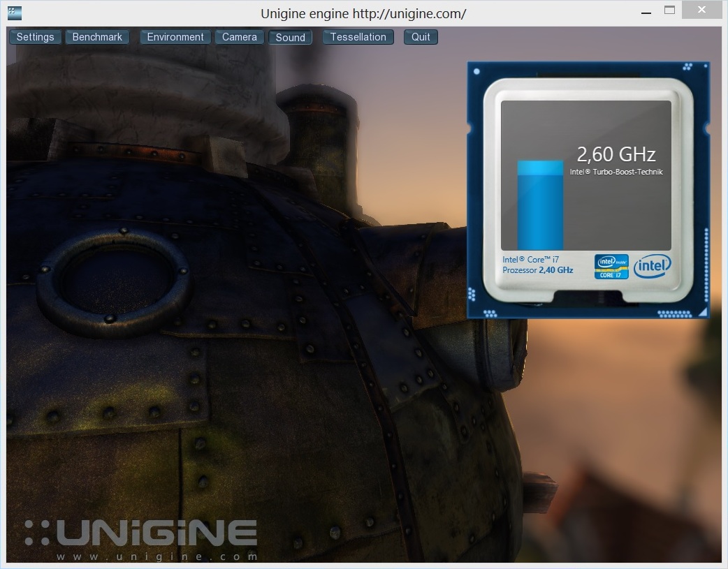
Task: Maximize the Unigine engine window
Action: (669, 10)
